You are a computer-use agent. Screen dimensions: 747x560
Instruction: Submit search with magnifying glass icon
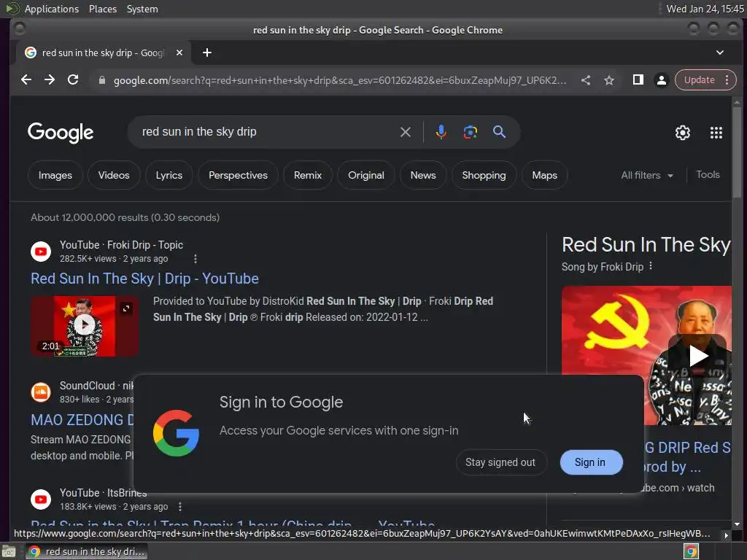point(499,132)
